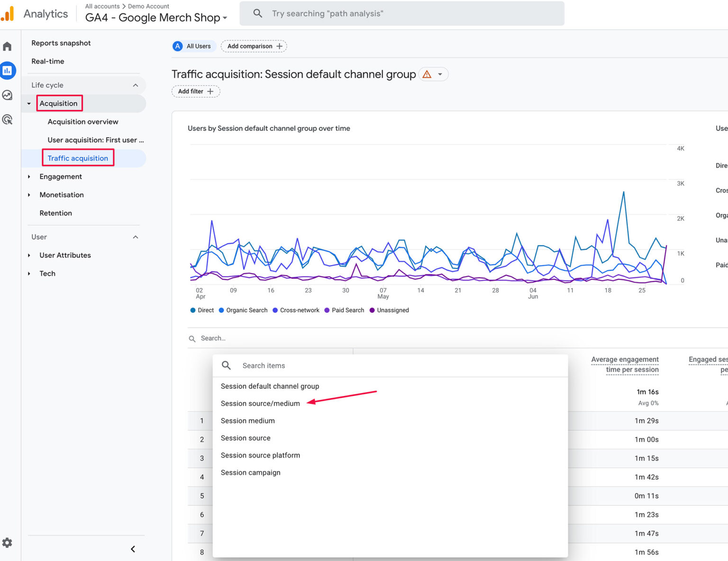This screenshot has width=728, height=561.
Task: Click the data quality warning icon
Action: (x=426, y=74)
